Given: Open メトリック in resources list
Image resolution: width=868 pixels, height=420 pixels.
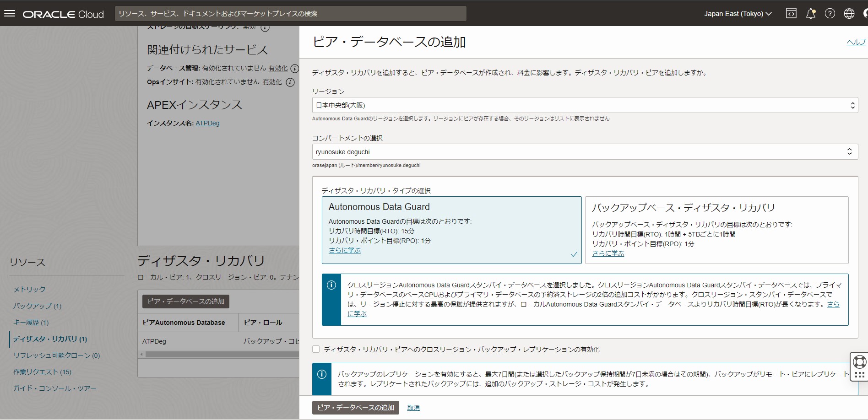Looking at the screenshot, I should pos(29,290).
